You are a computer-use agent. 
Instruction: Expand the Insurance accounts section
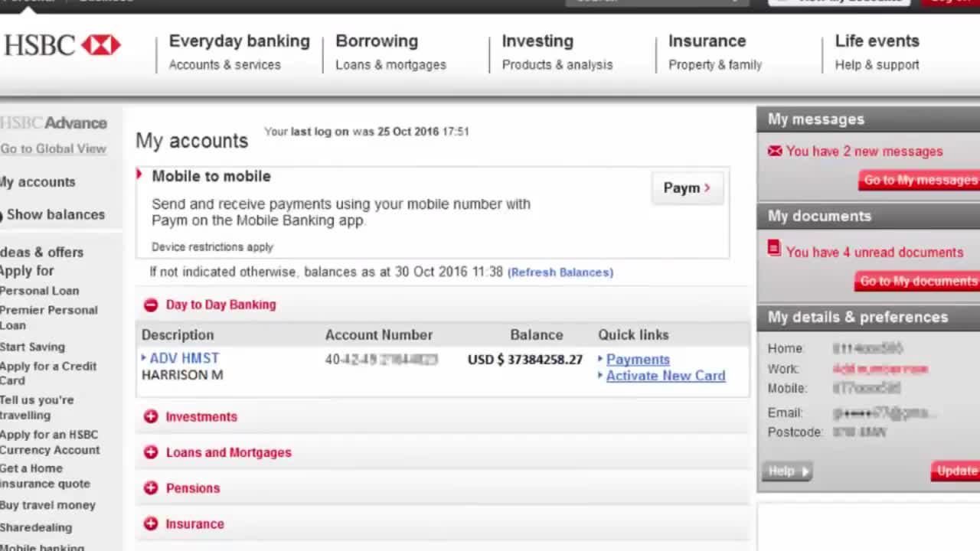tap(151, 524)
